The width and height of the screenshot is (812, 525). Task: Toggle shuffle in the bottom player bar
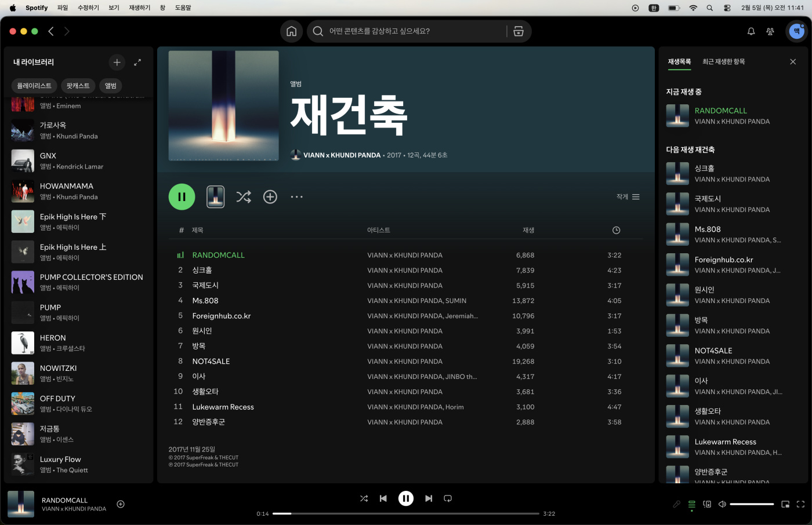tap(364, 498)
